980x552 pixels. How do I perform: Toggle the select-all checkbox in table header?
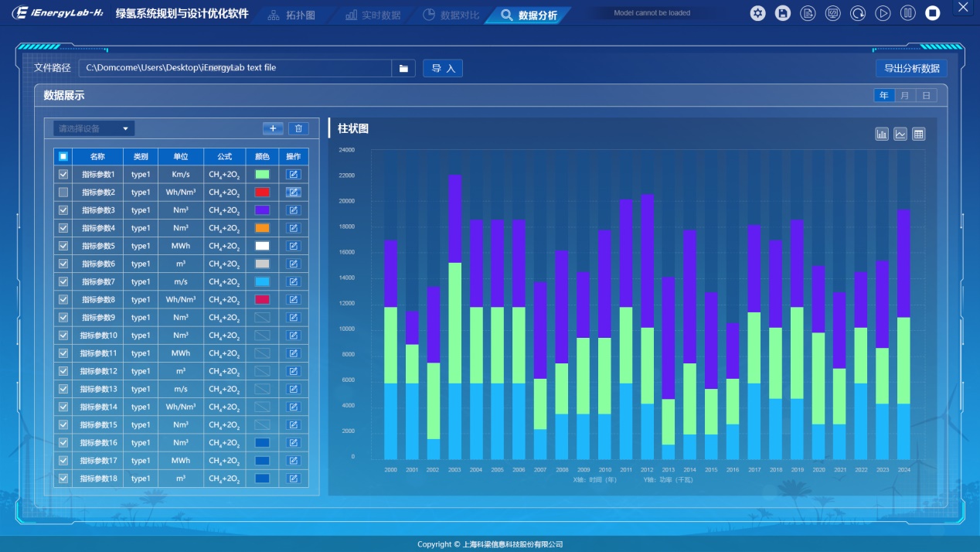[63, 156]
